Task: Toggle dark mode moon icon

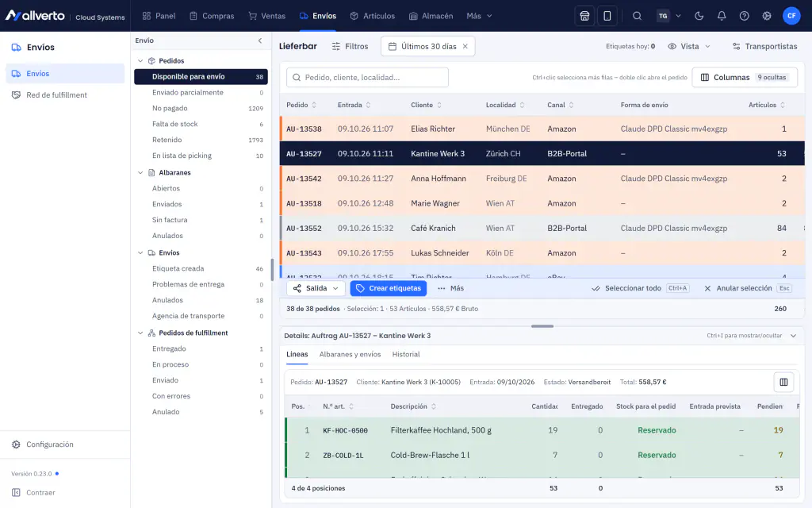Action: click(699, 16)
